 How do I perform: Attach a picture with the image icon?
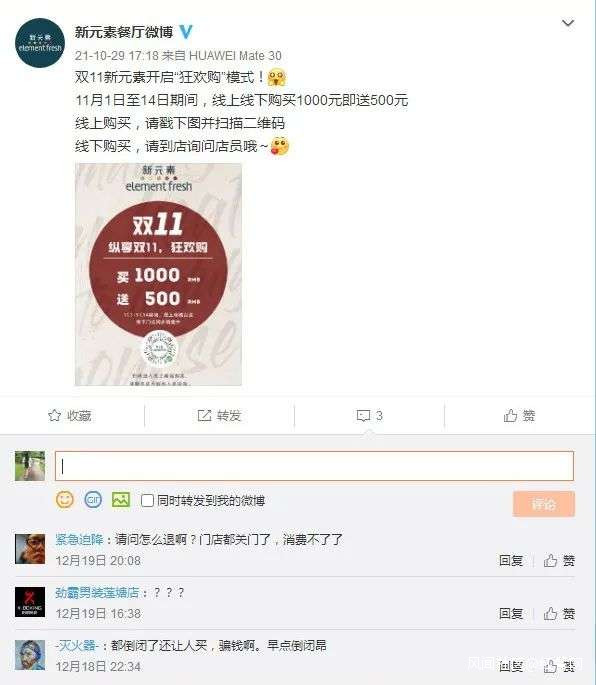tap(121, 500)
